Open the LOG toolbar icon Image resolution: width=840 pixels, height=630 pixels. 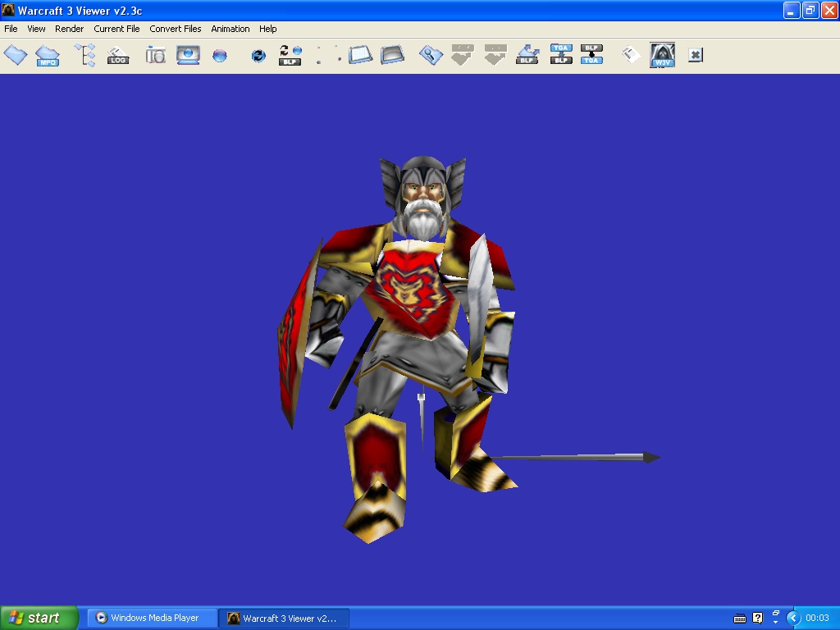click(118, 55)
